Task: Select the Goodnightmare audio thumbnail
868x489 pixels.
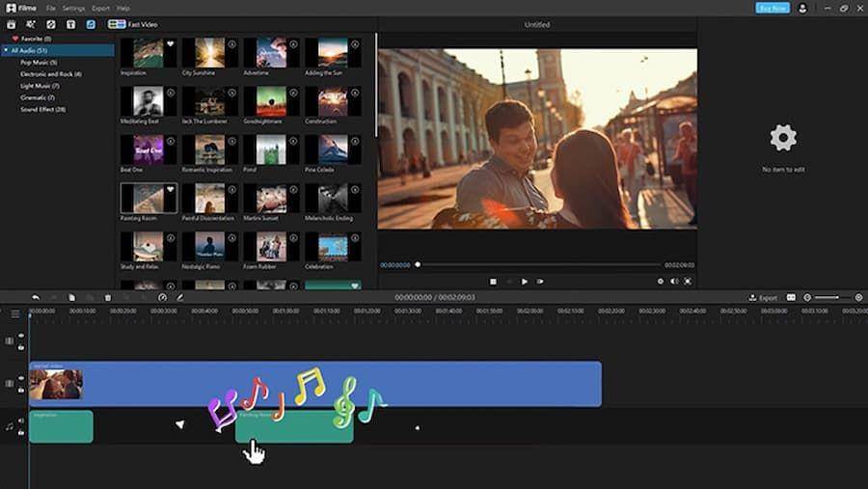Action: (271, 101)
